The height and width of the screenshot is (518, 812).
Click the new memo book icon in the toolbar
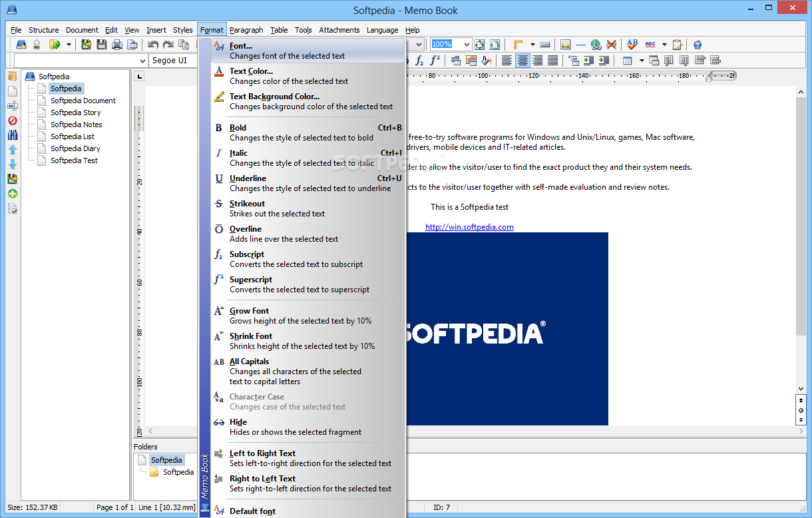coord(21,45)
